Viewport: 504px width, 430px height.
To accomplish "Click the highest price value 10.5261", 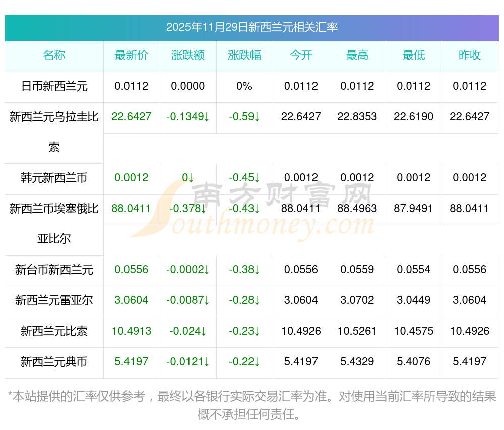I will pyautogui.click(x=357, y=331).
